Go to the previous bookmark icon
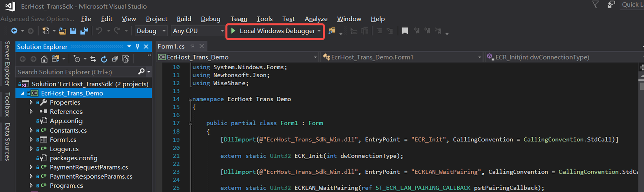This screenshot has height=192, width=644. [x=416, y=31]
